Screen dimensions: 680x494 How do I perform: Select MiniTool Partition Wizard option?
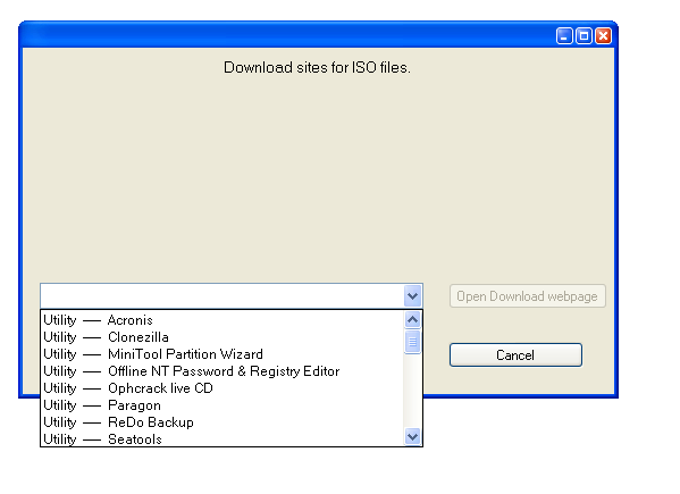click(222, 354)
